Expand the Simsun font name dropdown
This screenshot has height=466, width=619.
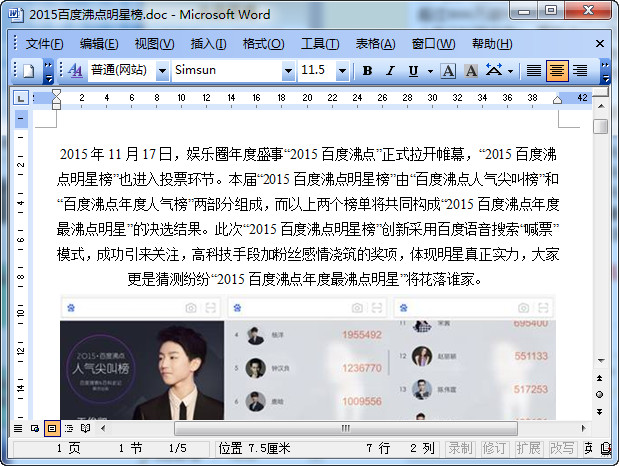[289, 71]
